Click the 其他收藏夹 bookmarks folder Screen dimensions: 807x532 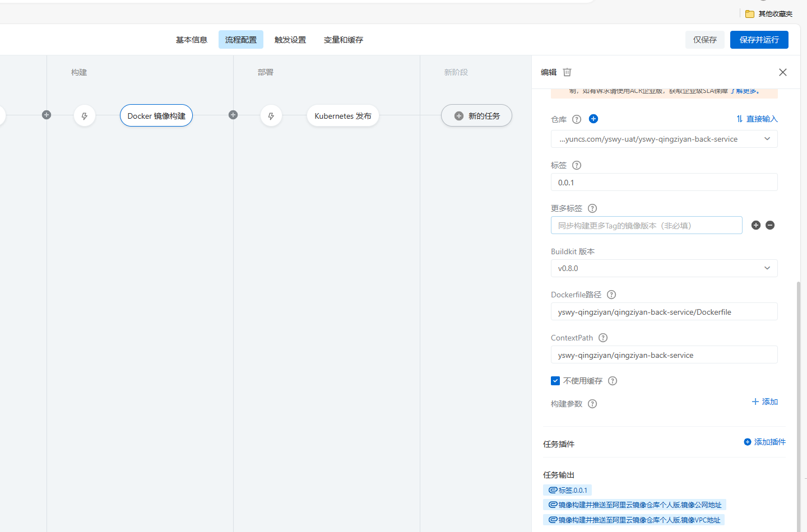tap(769, 13)
